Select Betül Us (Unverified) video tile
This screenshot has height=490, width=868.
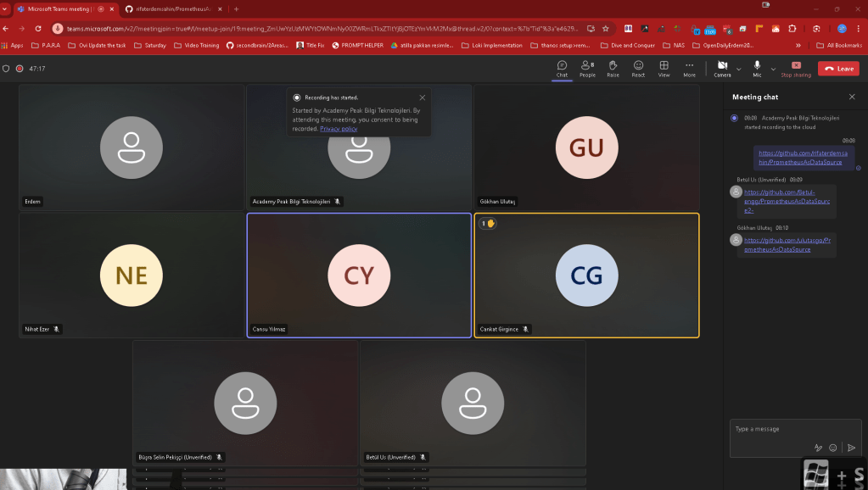pyautogui.click(x=473, y=404)
